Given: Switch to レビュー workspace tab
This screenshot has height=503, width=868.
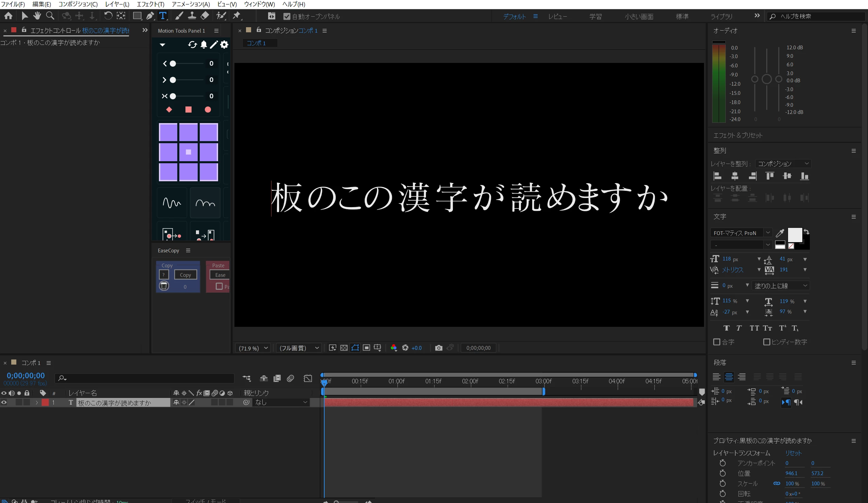Looking at the screenshot, I should tap(557, 17).
